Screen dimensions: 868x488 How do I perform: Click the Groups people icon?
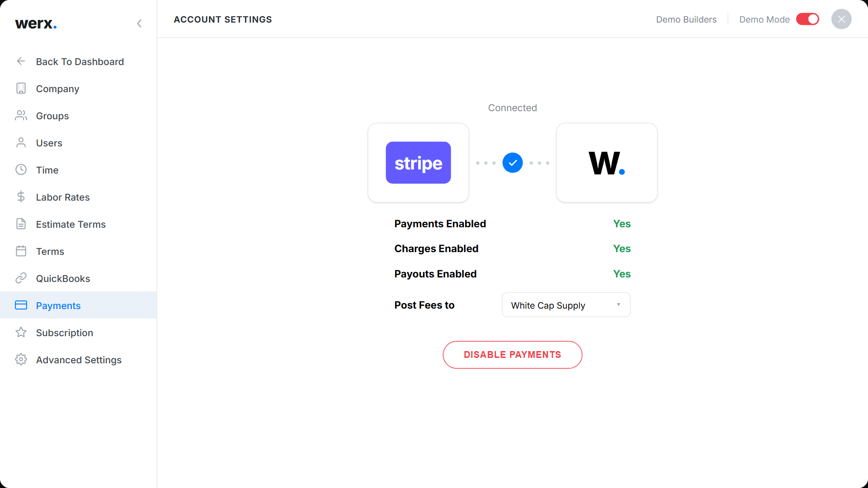click(21, 115)
